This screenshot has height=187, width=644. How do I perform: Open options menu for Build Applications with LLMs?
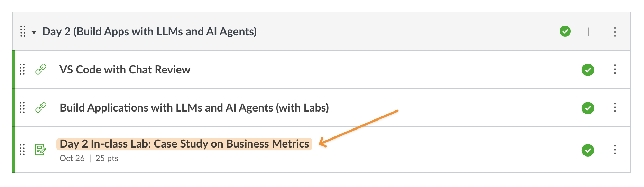tap(615, 108)
